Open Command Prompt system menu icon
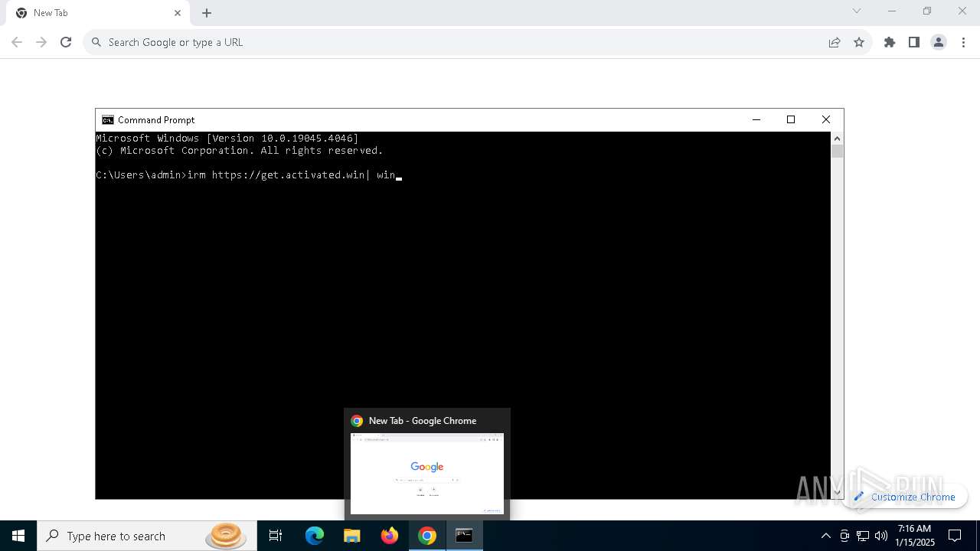The image size is (980, 551). (x=108, y=119)
